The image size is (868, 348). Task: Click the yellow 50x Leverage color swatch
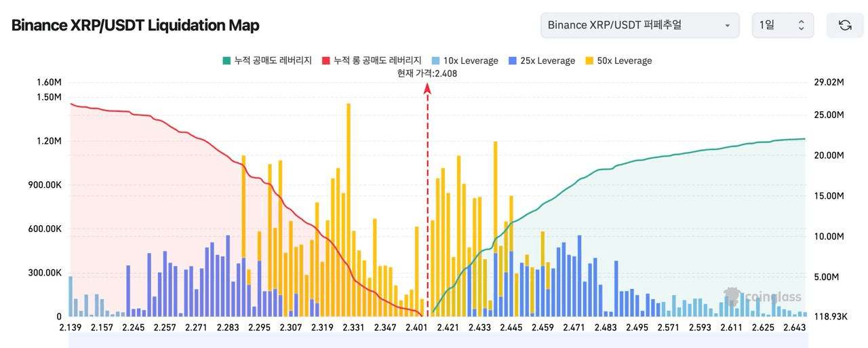pos(589,60)
